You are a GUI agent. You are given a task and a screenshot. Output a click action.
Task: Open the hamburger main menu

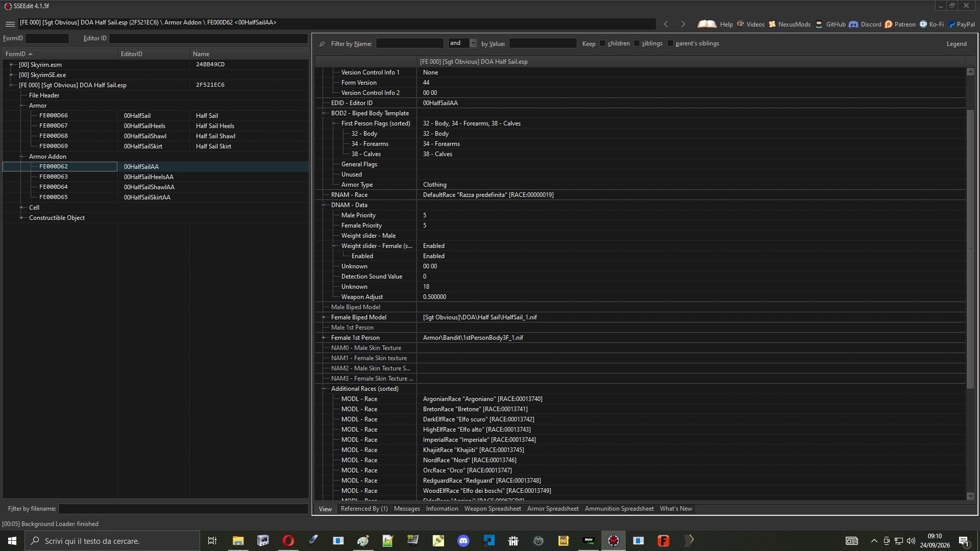click(x=10, y=24)
